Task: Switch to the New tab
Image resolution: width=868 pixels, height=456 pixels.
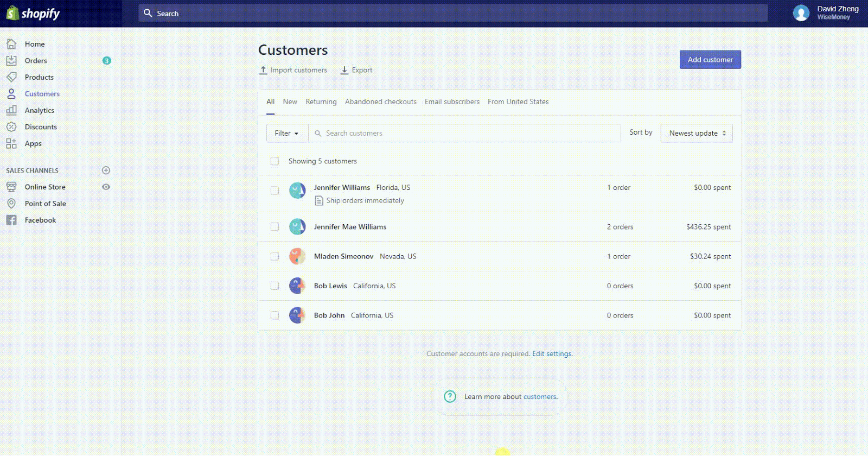Action: 290,102
